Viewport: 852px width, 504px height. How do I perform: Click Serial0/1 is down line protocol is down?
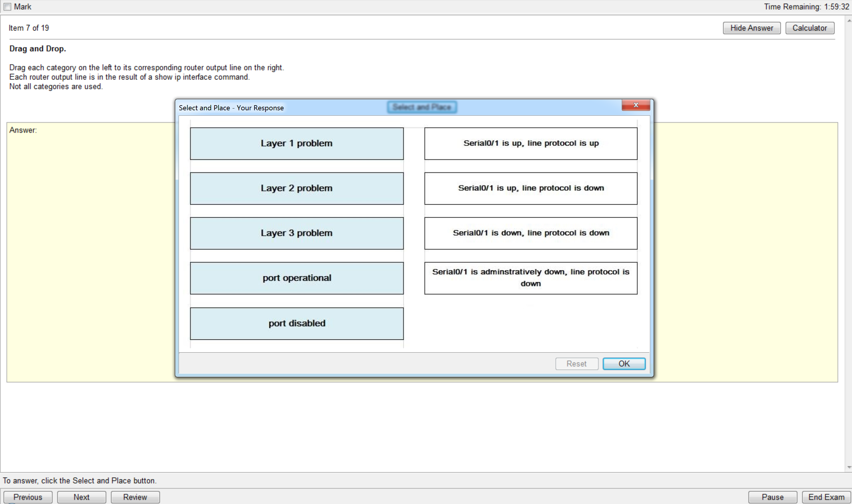(x=531, y=233)
